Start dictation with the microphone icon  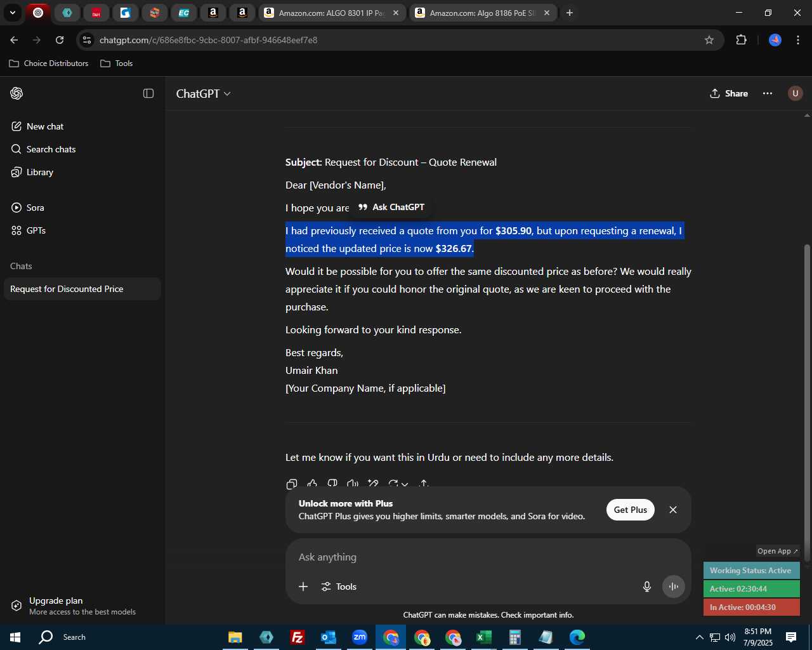pos(647,587)
